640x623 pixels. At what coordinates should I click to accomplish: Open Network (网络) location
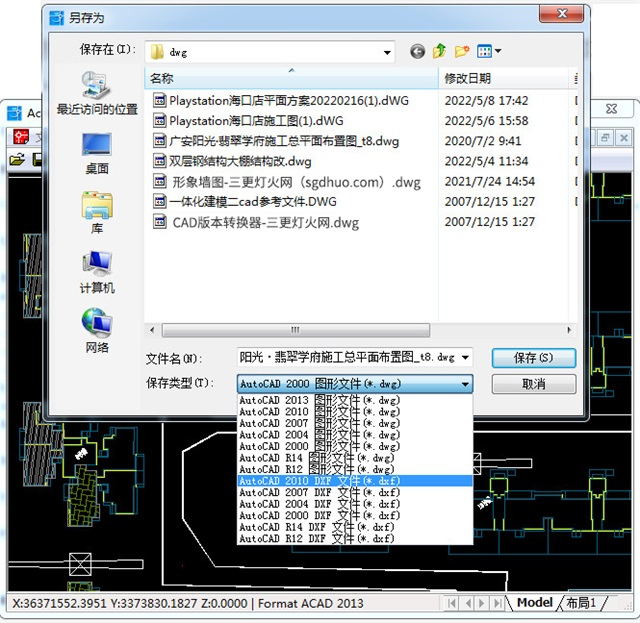[97, 331]
